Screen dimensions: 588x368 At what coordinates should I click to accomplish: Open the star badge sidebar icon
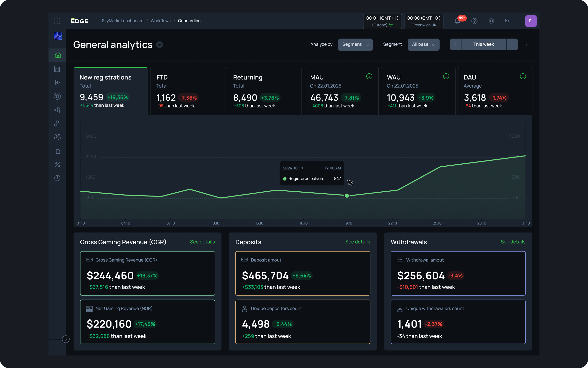click(x=57, y=96)
